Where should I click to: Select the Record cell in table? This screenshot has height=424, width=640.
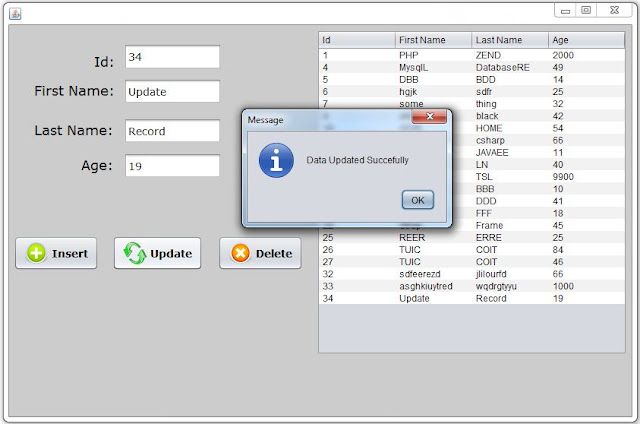(x=510, y=298)
